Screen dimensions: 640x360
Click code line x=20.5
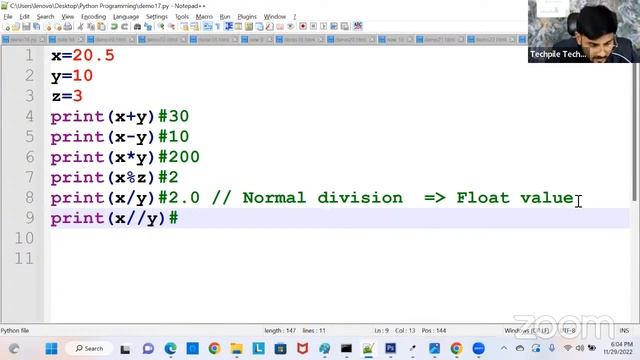point(83,56)
